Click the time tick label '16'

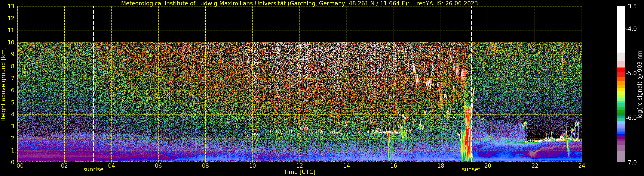pos(394,166)
